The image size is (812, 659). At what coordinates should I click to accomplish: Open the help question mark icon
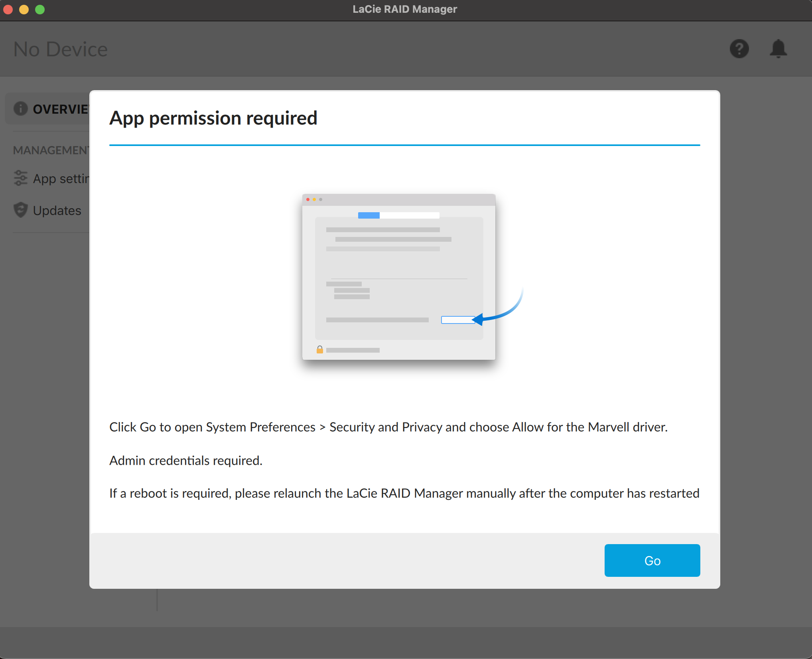point(739,49)
